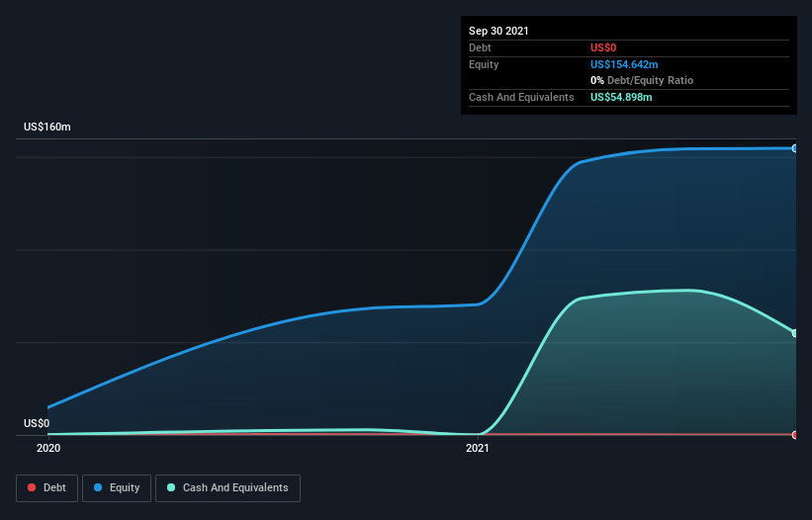The width and height of the screenshot is (812, 520).
Task: Toggle the Debt legend button
Action: (46, 488)
